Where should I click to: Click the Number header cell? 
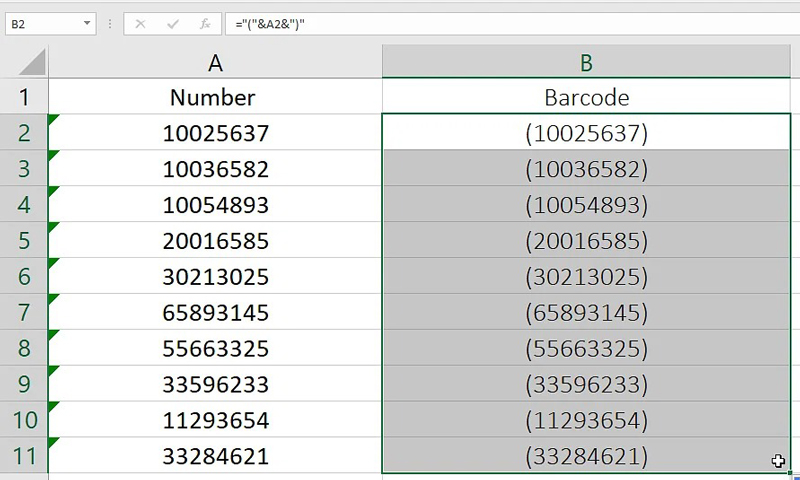[213, 97]
